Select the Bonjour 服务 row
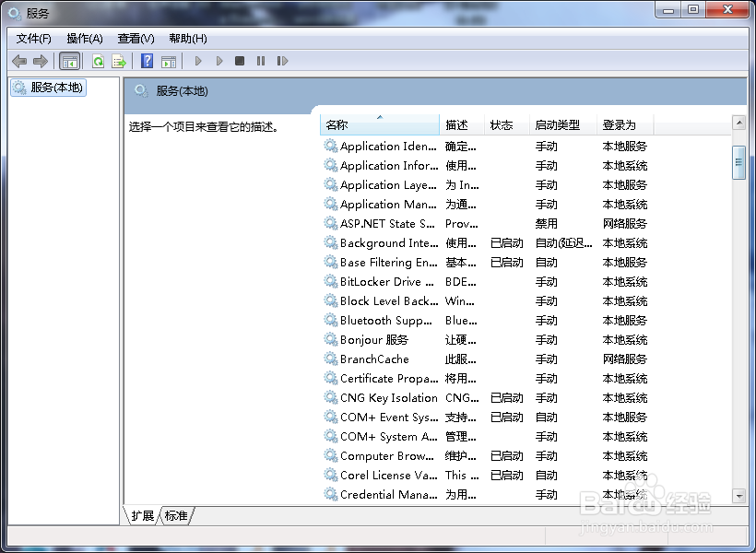Screen dimensions: 756x553 486,340
